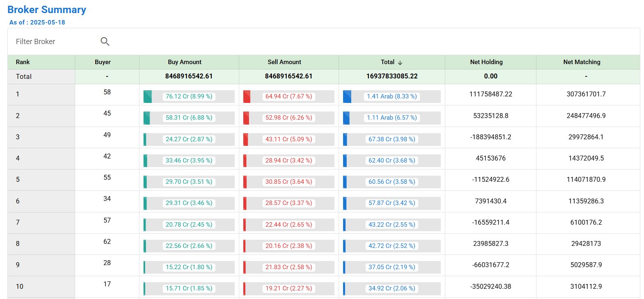Click net holding value 45153676
Viewport: 644px width, 299px height.
click(x=491, y=158)
